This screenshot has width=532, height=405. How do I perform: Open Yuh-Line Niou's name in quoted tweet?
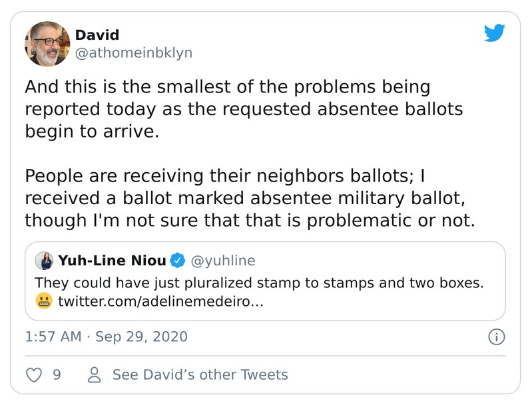coord(111,261)
